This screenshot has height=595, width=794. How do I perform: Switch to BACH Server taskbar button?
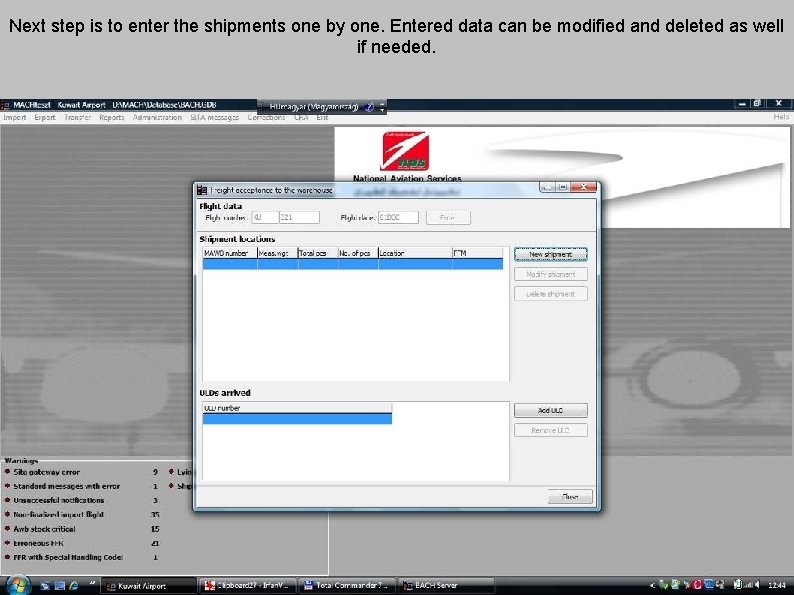pyautogui.click(x=446, y=585)
